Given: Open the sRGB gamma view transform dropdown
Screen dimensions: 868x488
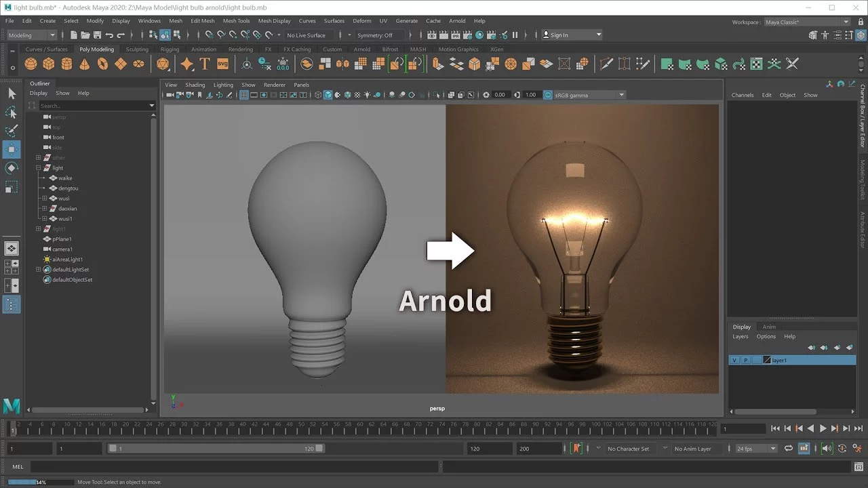Looking at the screenshot, I should (589, 95).
